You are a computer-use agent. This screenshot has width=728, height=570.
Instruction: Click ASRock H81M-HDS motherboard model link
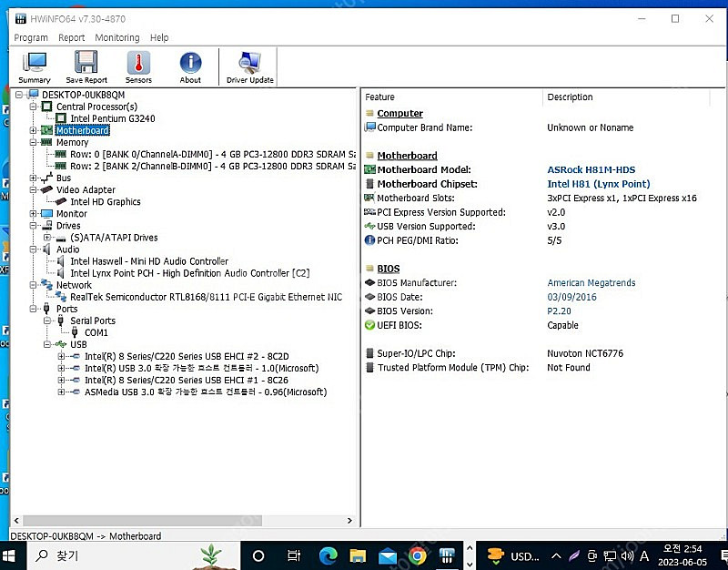[x=591, y=169]
